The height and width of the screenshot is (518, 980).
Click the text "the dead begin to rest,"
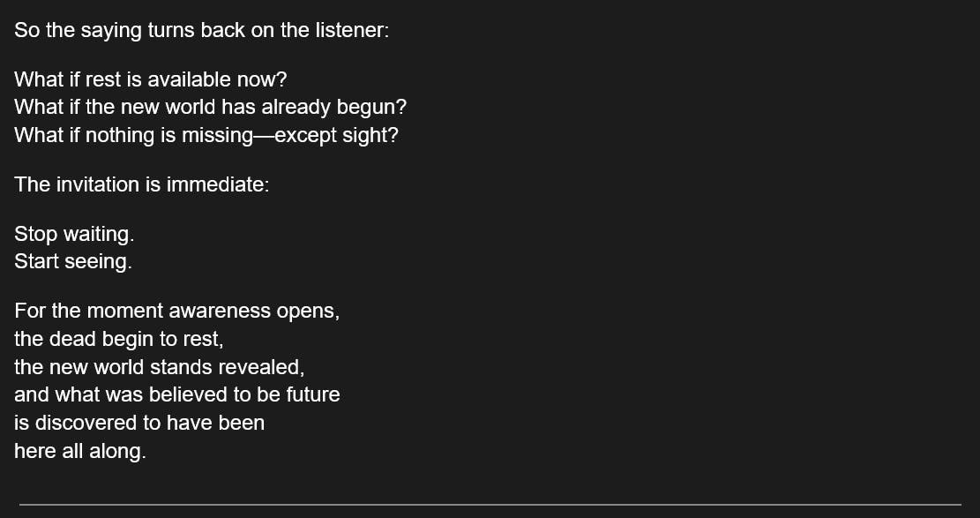point(118,339)
